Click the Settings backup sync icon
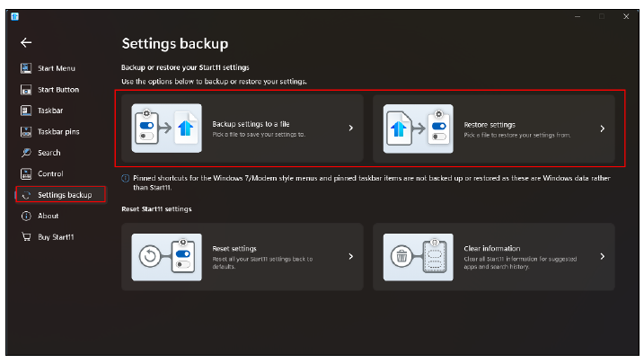Image resolution: width=644 pixels, height=363 pixels. tap(26, 195)
